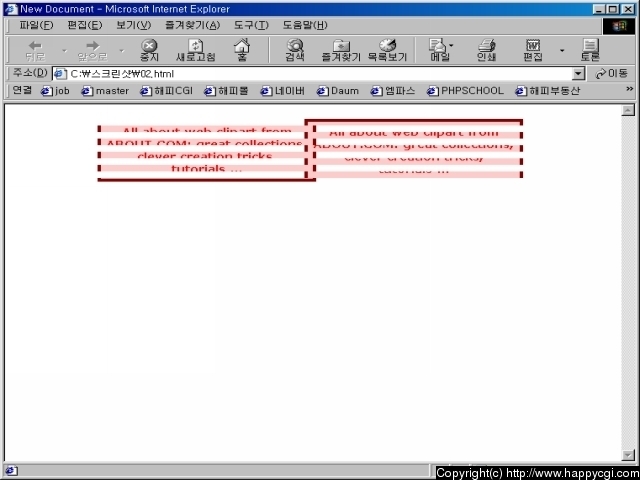This screenshot has height=480, width=640.
Task: Open the 해피부동산 link shortcut
Action: [547, 91]
